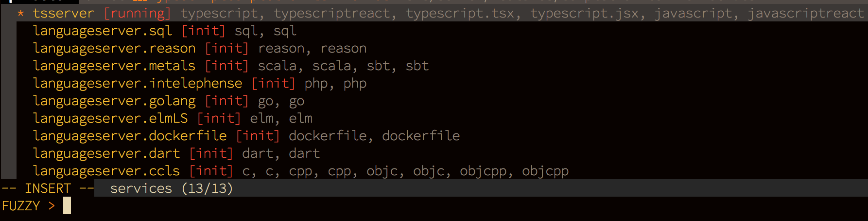The image size is (868, 221).
Task: Click the [init] status of languageserver.ccls
Action: click(211, 171)
